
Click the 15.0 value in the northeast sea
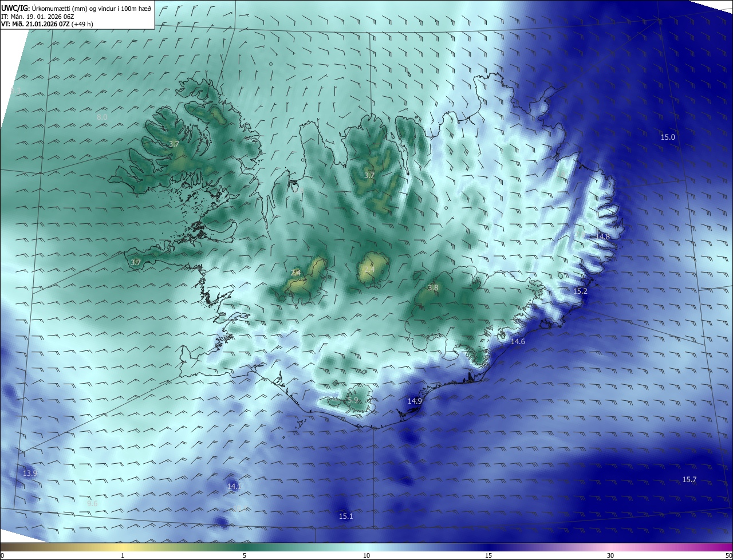pos(668,137)
